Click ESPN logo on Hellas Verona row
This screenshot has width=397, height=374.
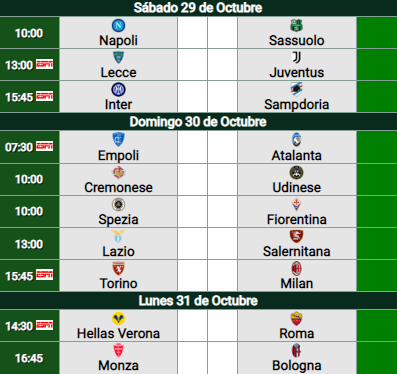pyautogui.click(x=45, y=325)
